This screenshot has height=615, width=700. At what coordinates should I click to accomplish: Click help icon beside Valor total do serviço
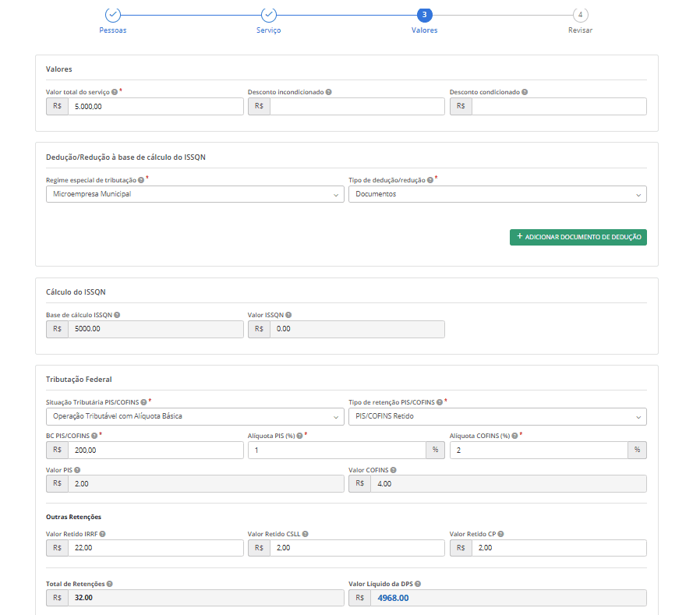(115, 92)
